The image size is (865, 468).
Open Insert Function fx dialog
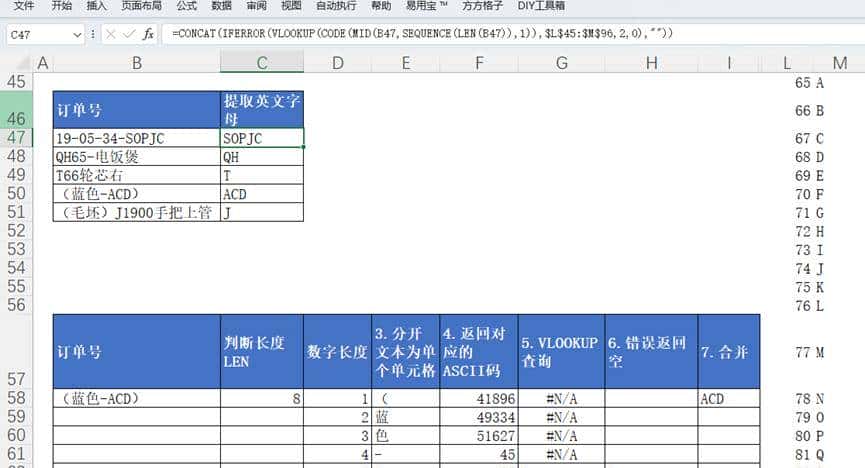point(148,34)
